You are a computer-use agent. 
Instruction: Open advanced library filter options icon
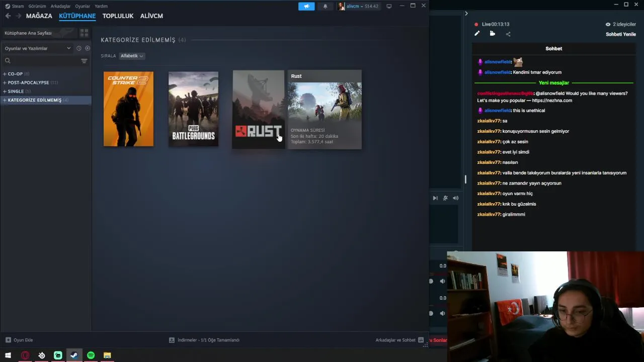point(84,61)
